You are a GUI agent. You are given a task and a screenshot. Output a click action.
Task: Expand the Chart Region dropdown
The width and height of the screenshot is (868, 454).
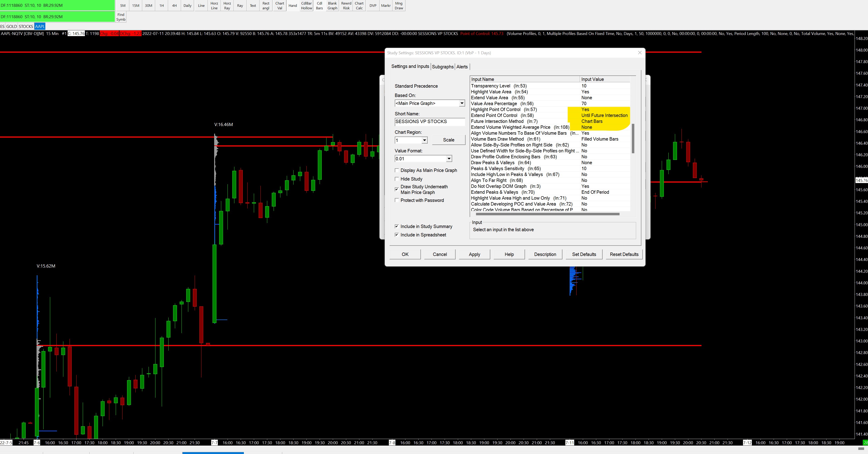pyautogui.click(x=424, y=140)
